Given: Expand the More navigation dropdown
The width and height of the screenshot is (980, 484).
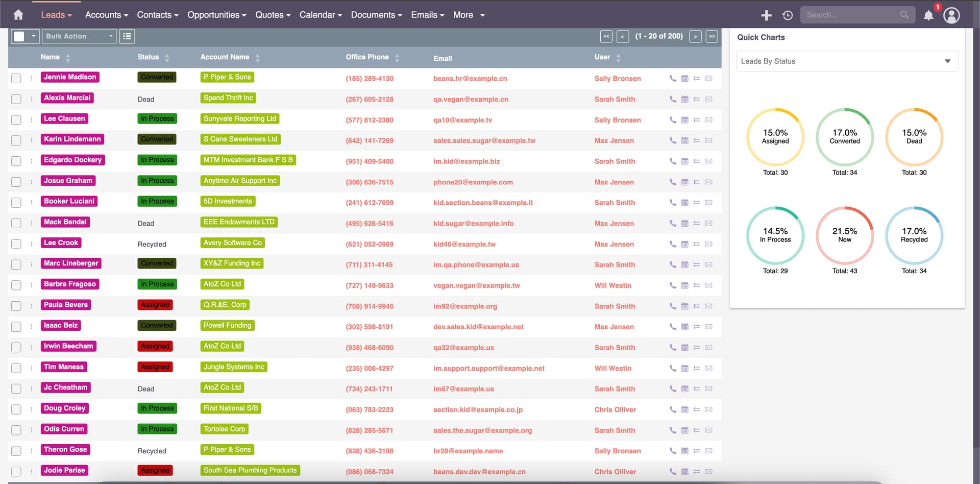Looking at the screenshot, I should pyautogui.click(x=469, y=15).
